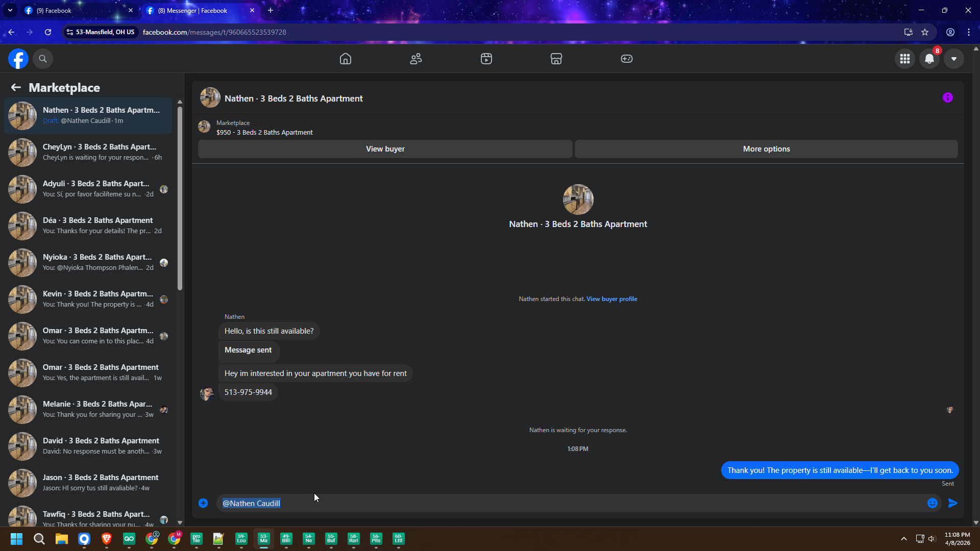The width and height of the screenshot is (980, 551).
Task: Click the emoji picker in message box
Action: point(933,503)
